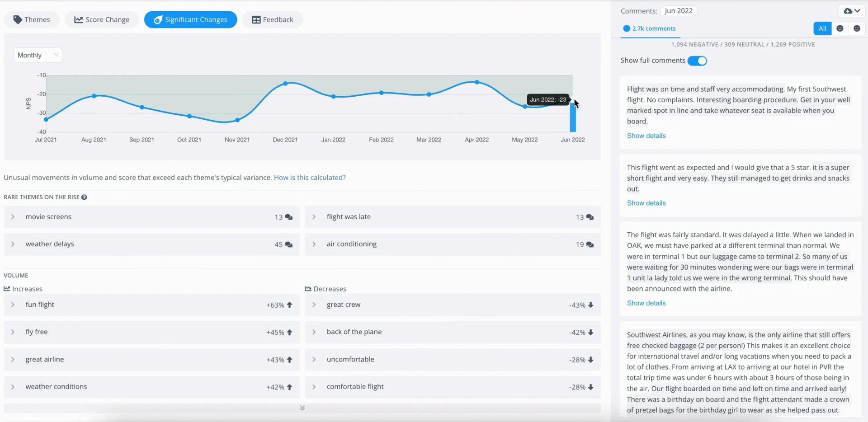Click the -43% value for great crew
This screenshot has height=422, width=868.
point(577,305)
